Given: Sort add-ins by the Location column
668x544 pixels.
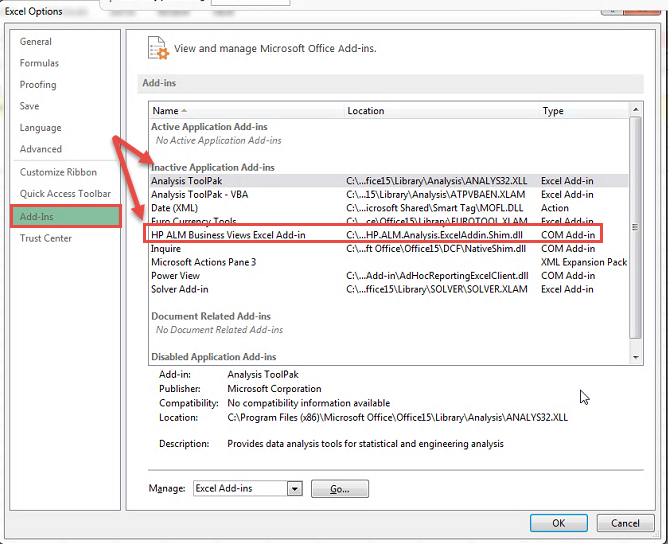Looking at the screenshot, I should 441,111.
